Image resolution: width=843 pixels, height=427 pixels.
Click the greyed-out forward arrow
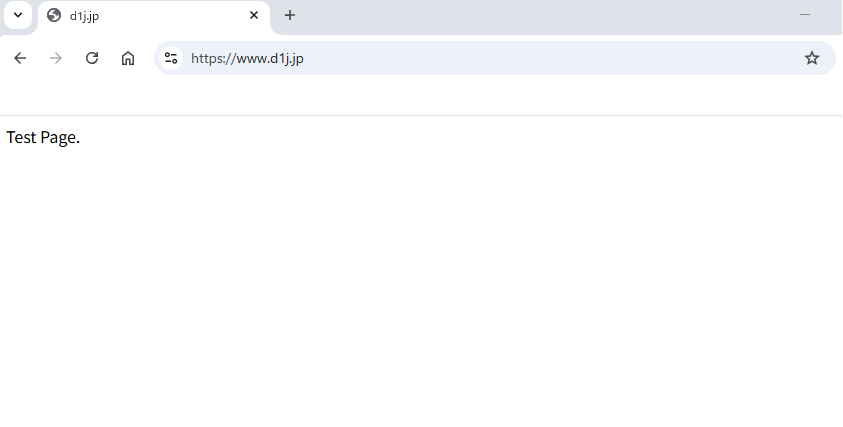[x=56, y=58]
